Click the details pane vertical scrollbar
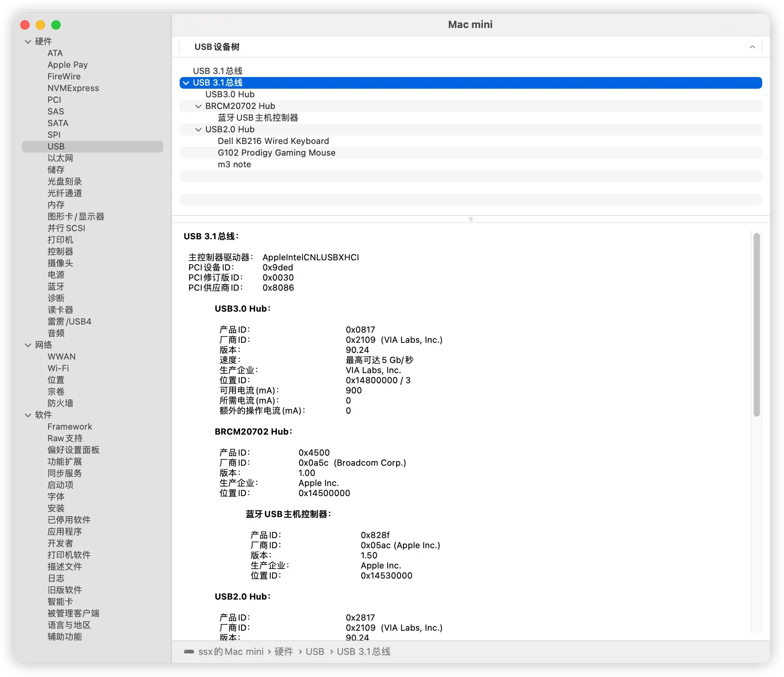This screenshot has width=784, height=677. [x=756, y=324]
